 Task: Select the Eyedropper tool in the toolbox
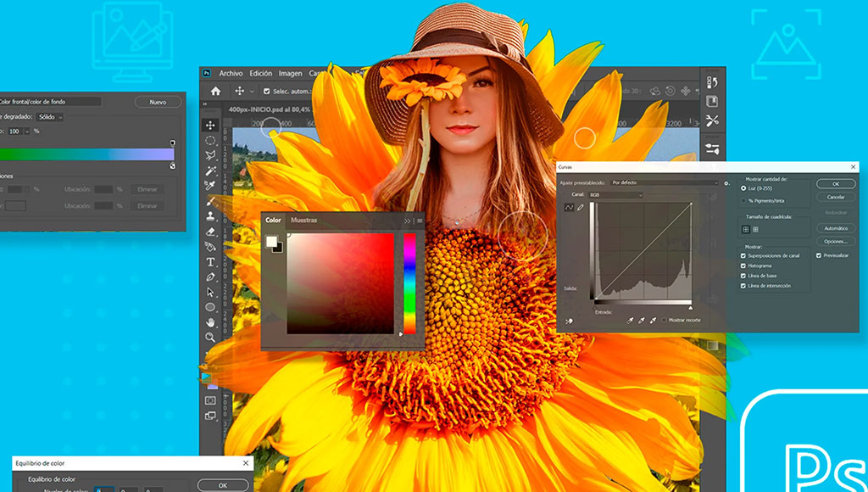pos(210,186)
